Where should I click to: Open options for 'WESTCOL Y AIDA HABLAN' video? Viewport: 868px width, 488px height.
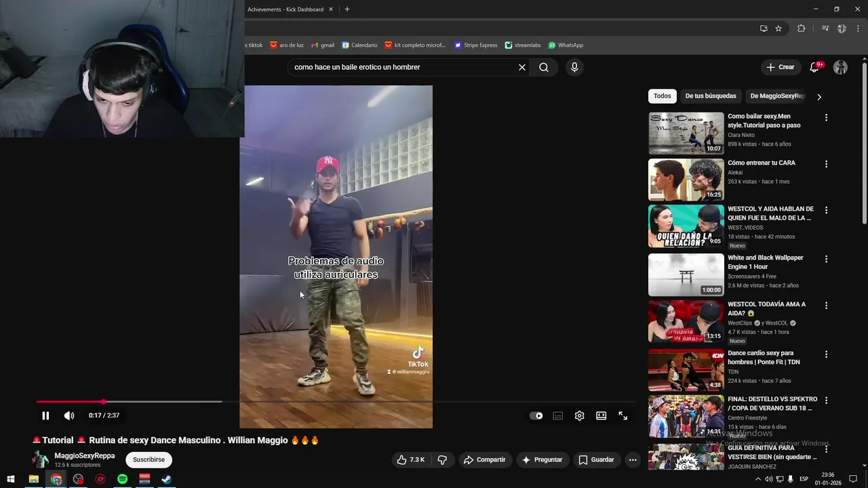(x=826, y=210)
